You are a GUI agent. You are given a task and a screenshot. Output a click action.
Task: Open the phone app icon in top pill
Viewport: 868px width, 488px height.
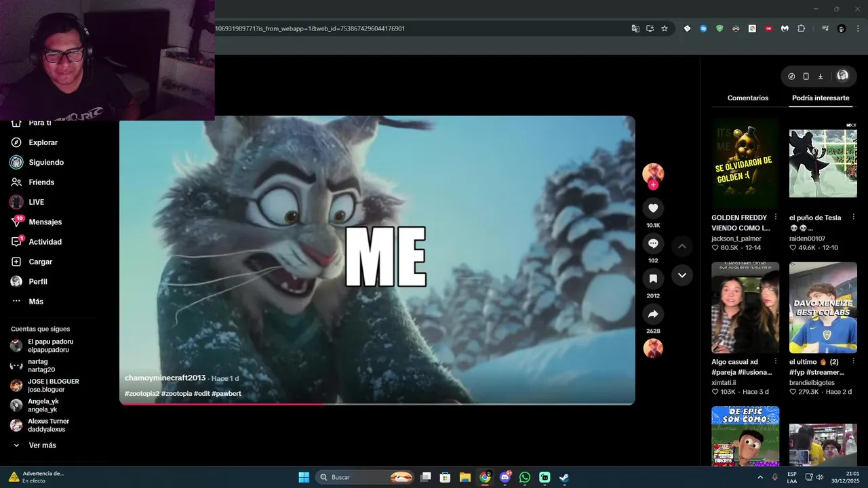(806, 76)
